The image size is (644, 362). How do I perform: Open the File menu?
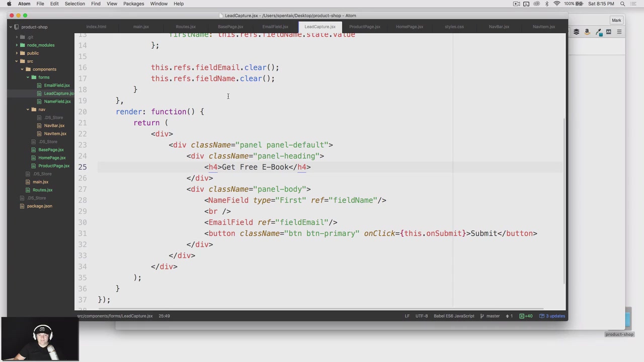40,4
